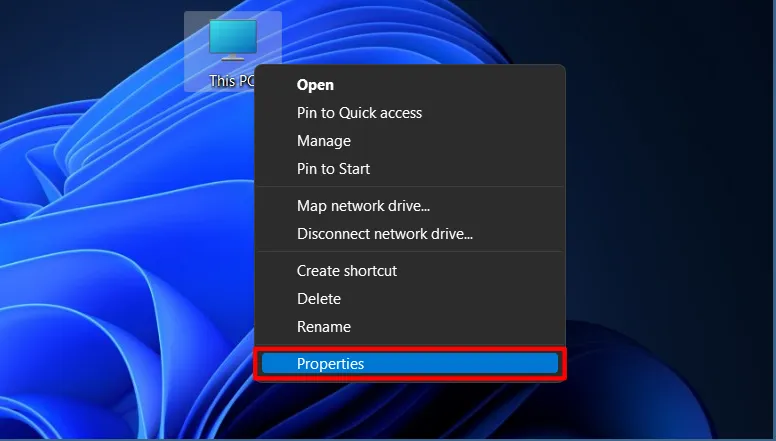Viewport: 776px width, 441px height.
Task: Click Create shortcut menu item
Action: pyautogui.click(x=410, y=271)
